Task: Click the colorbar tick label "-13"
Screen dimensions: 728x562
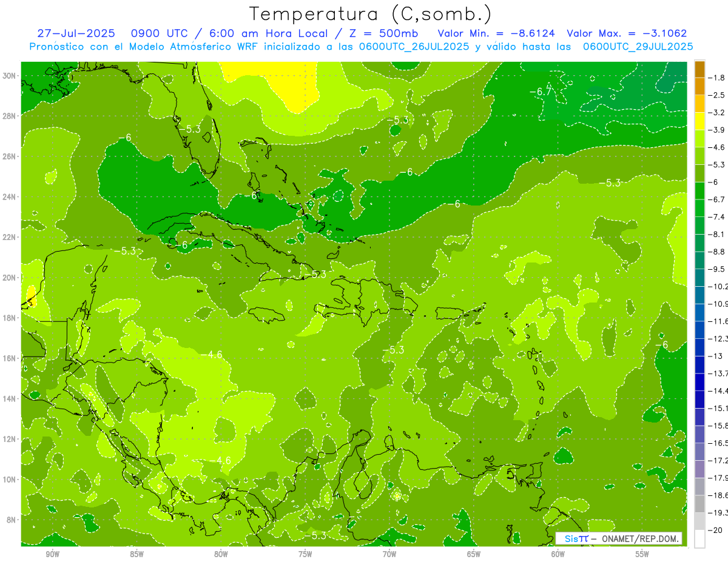Action: pos(715,356)
